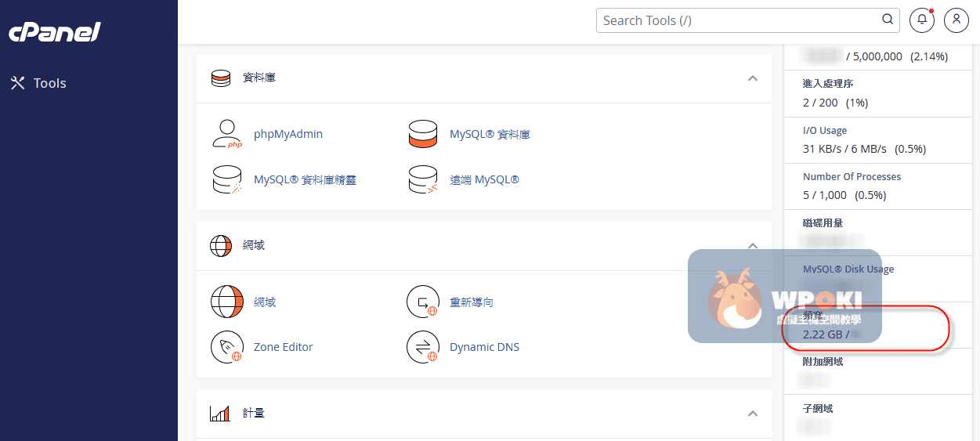The image size is (980, 441).
Task: Click the phpMyAdmin icon
Action: (226, 134)
